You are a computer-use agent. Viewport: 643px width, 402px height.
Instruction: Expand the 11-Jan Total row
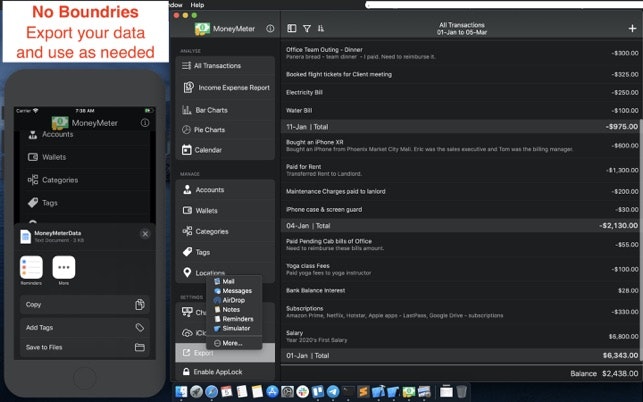pos(461,127)
